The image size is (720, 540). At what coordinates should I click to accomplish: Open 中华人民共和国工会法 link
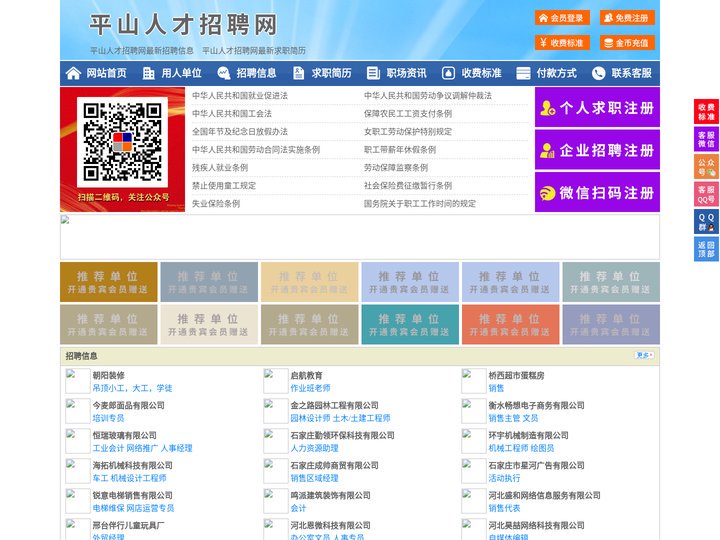232,113
